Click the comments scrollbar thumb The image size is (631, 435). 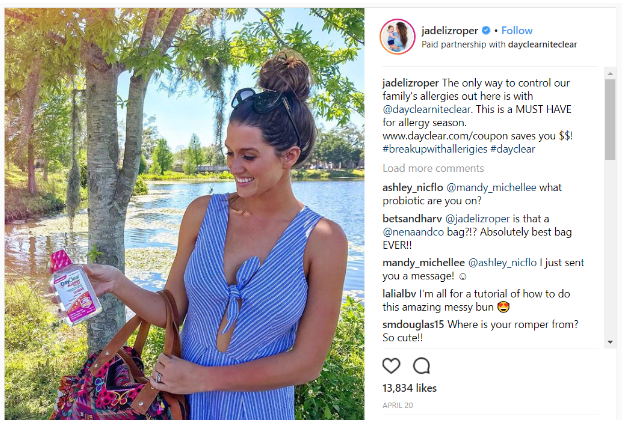point(610,120)
